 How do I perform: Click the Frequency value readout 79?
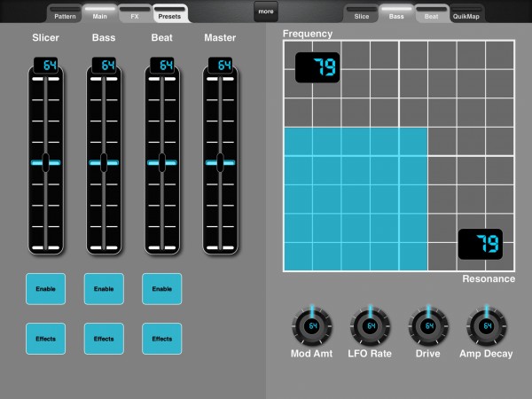(317, 67)
